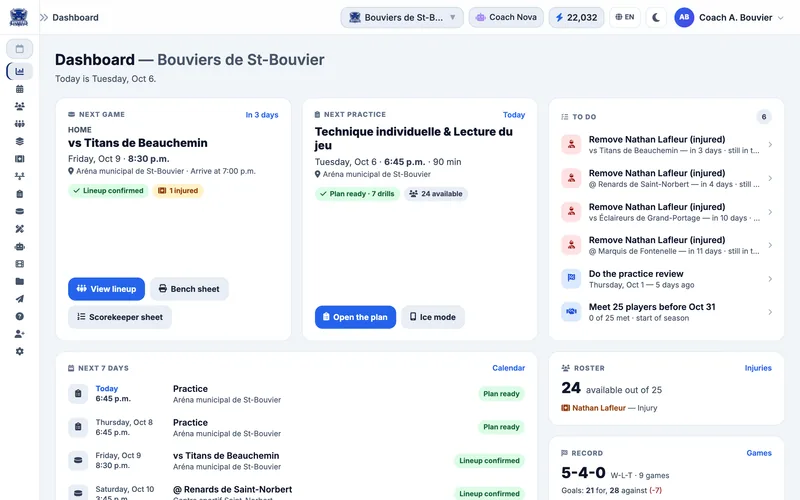Image resolution: width=800 pixels, height=500 pixels.
Task: Click the flag icon beside Do the practice review
Action: click(571, 279)
